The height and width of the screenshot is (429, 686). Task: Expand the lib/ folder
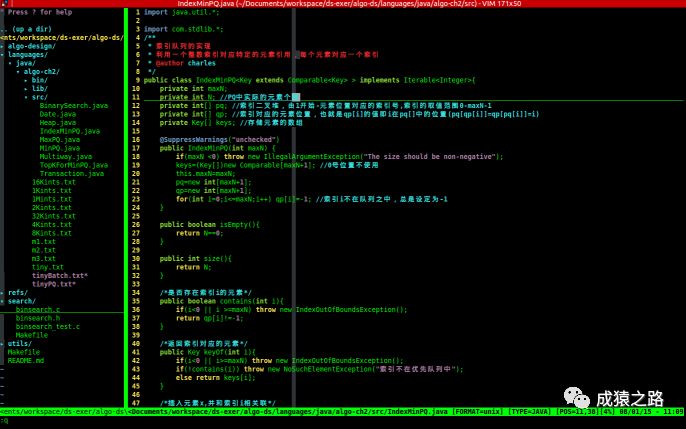[39, 88]
